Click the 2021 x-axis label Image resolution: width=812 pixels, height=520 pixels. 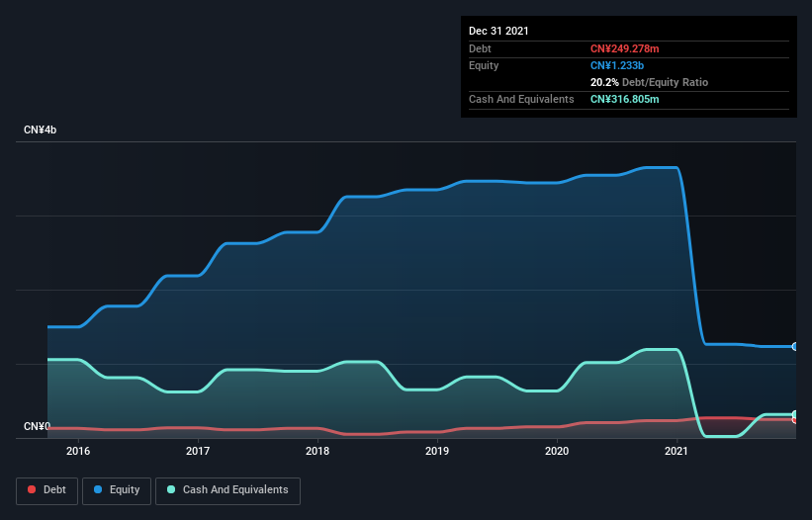pos(677,451)
